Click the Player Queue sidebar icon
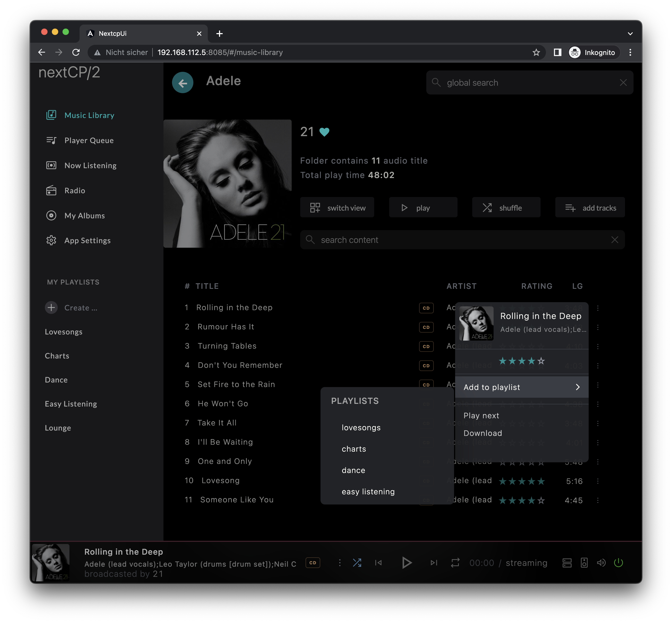Image resolution: width=672 pixels, height=623 pixels. click(52, 139)
